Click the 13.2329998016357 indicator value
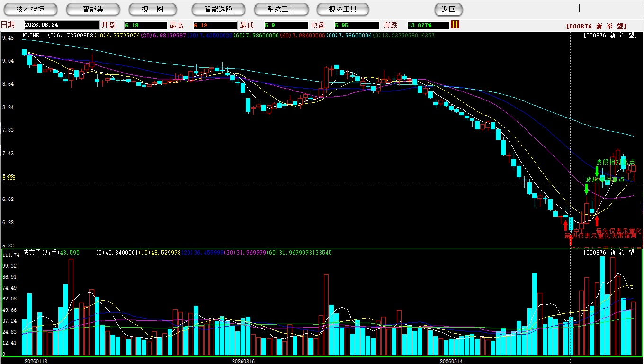 (408, 36)
